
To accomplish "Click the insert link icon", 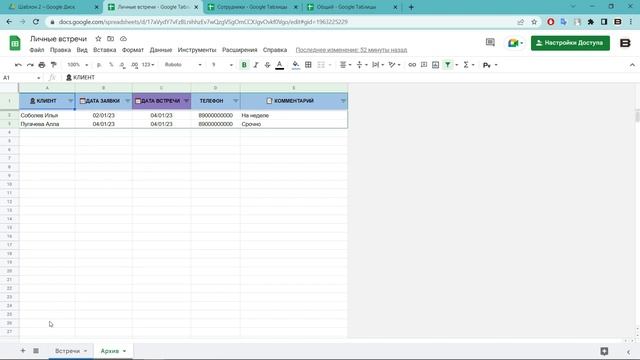I will (412, 65).
